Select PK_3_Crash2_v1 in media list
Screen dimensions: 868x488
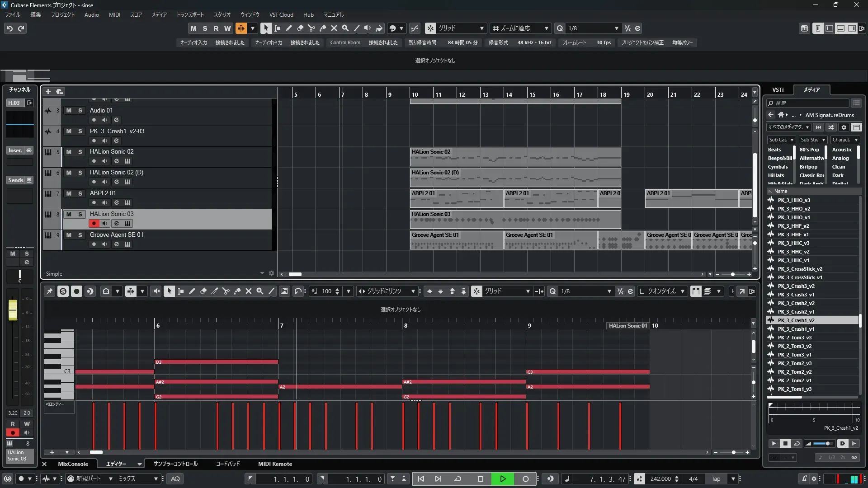pos(796,312)
